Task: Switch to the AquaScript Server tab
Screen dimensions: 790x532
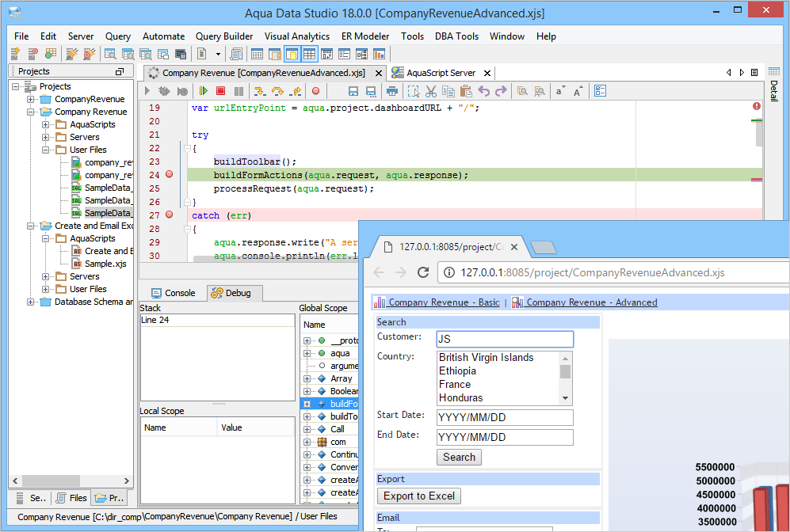Action: pos(441,73)
